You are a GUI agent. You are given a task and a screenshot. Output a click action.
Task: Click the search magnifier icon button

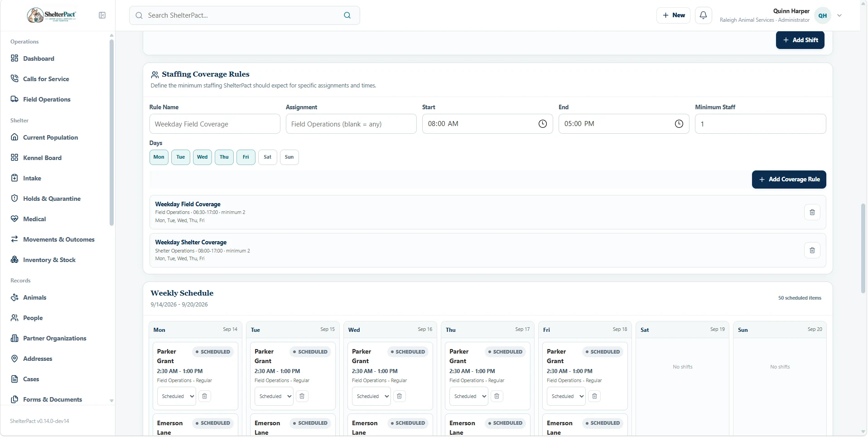[347, 15]
